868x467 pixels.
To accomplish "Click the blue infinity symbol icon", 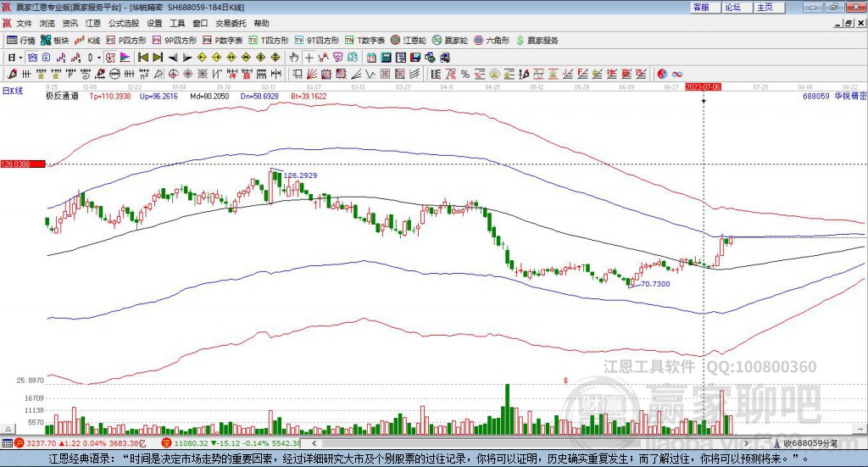I will click(x=677, y=74).
